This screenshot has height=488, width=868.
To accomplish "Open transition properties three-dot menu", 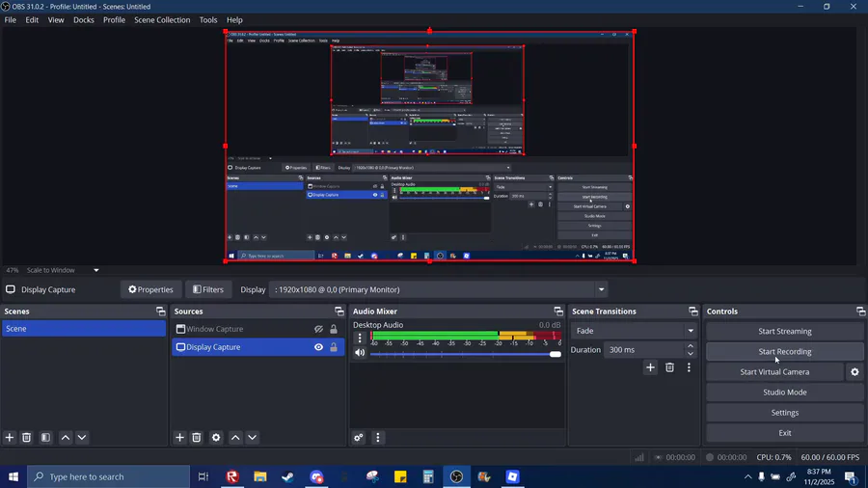I will click(689, 367).
